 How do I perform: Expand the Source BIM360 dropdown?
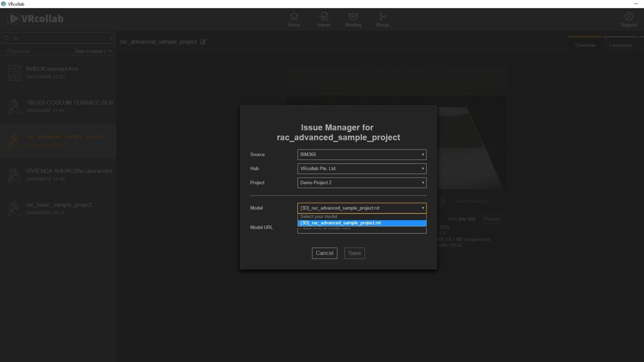pyautogui.click(x=362, y=155)
